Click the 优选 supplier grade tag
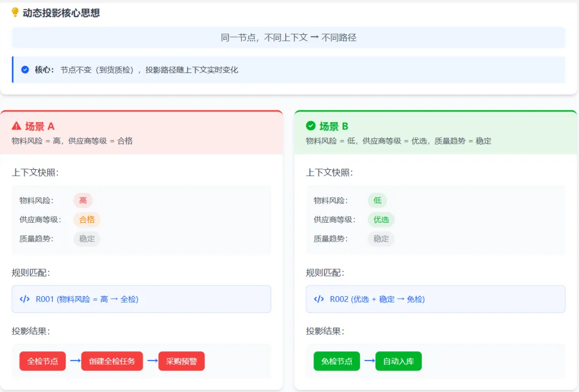The image size is (579, 392). pos(382,220)
